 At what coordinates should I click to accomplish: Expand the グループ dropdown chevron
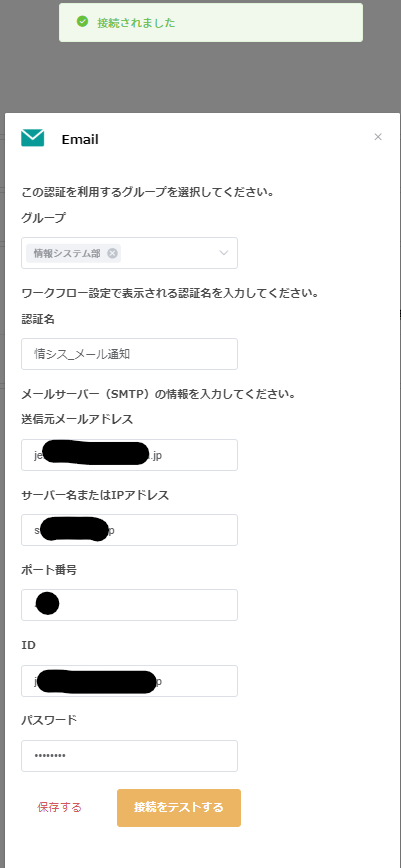tap(224, 253)
